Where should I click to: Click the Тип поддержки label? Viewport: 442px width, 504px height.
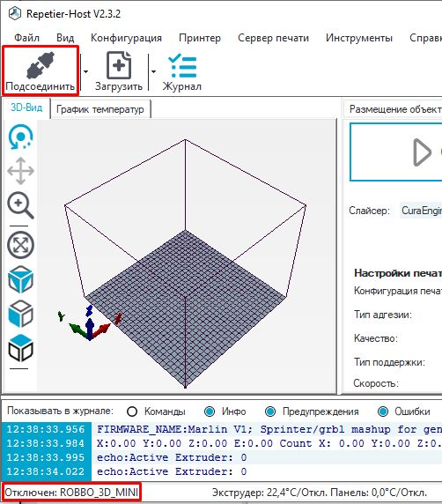point(389,362)
